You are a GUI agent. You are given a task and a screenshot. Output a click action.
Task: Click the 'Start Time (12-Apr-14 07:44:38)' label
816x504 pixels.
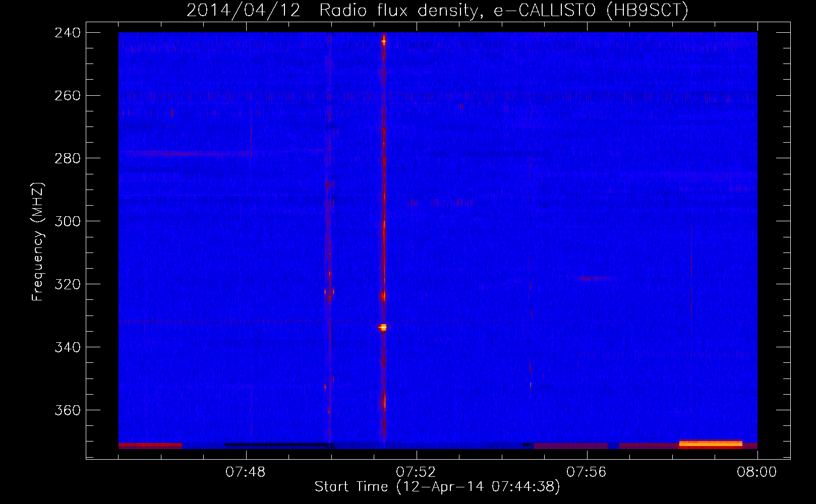tap(437, 487)
